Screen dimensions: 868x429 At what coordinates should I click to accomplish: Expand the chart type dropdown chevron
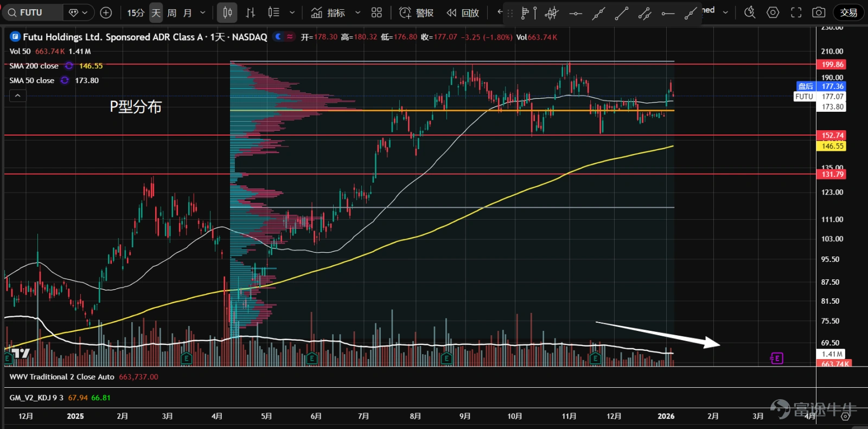(x=292, y=12)
